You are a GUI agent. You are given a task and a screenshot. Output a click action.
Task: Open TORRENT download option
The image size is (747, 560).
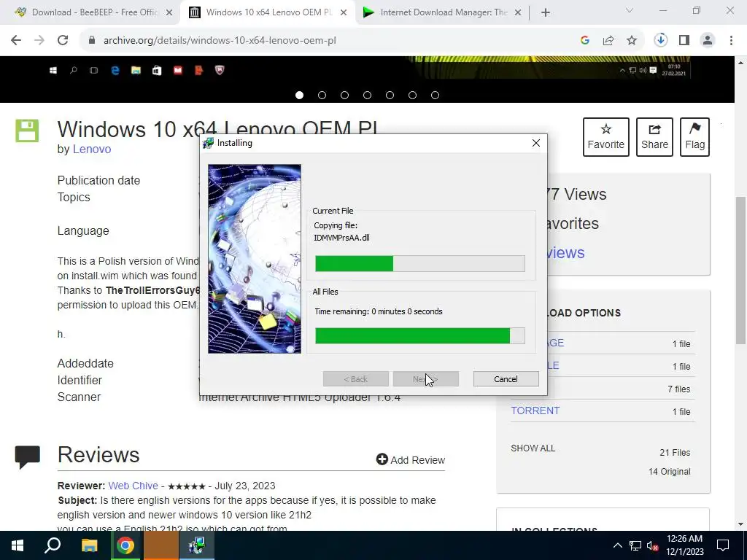pyautogui.click(x=535, y=411)
